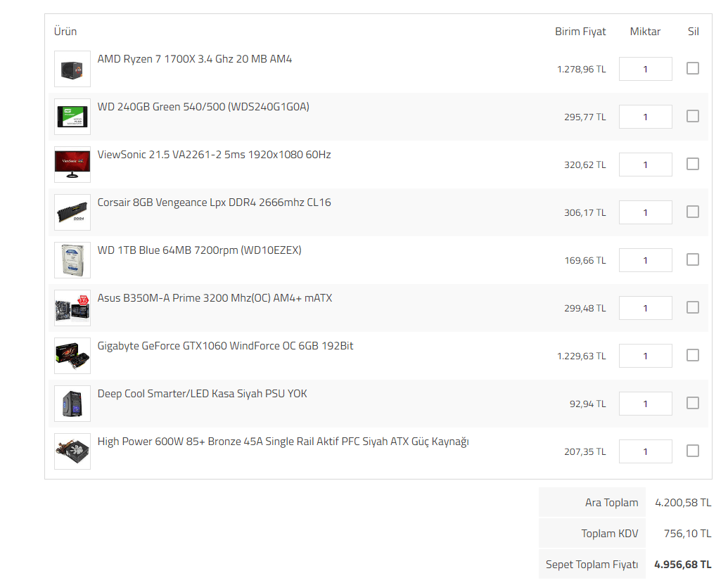The height and width of the screenshot is (585, 728).
Task: Click the Asus B350M-A motherboard thumbnail
Action: 72,308
